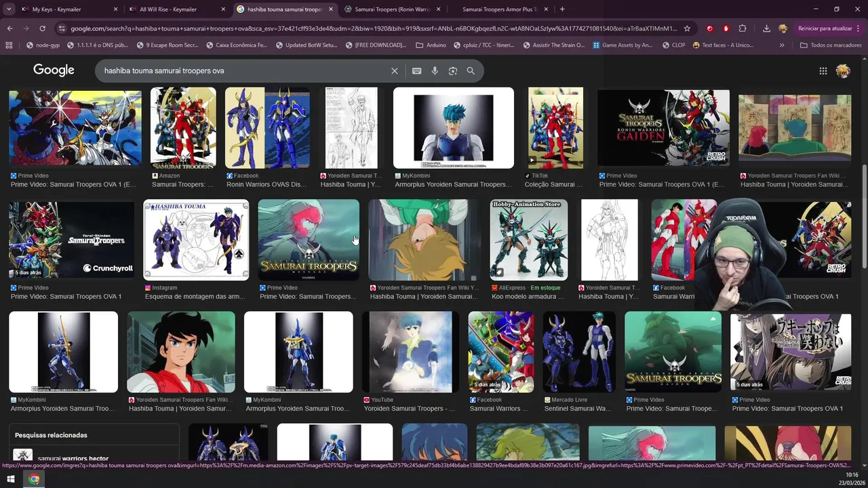This screenshot has width=868, height=488.
Task: Click the magnifier search submit icon
Action: coord(471,70)
